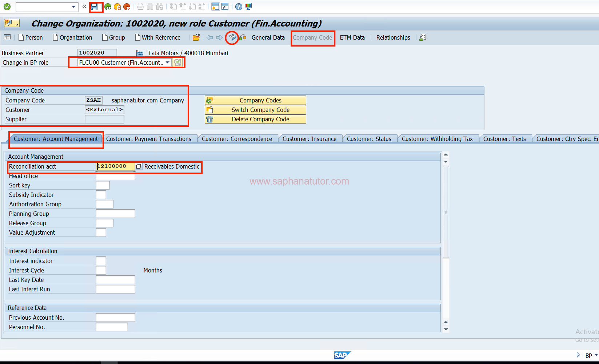
Task: Save the business partner with diskette icon
Action: pos(95,7)
